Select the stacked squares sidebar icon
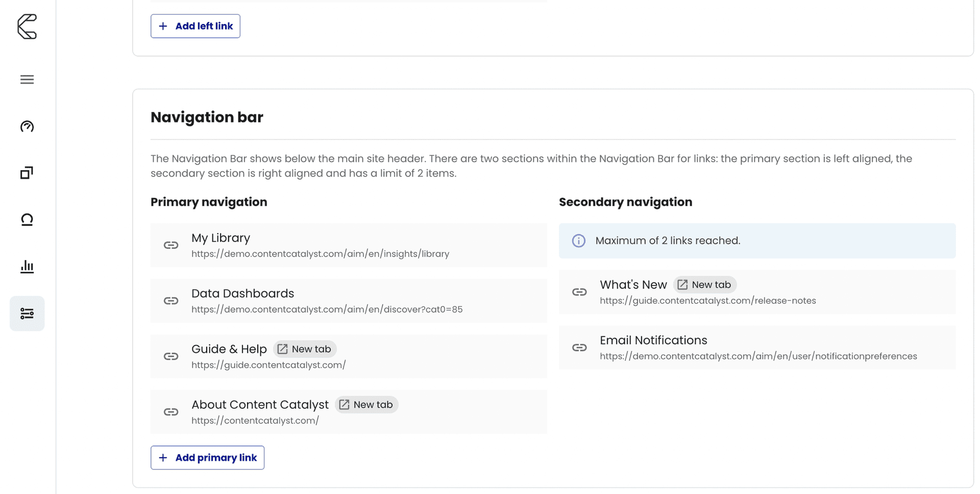Viewport: 980px width, 494px height. [27, 173]
